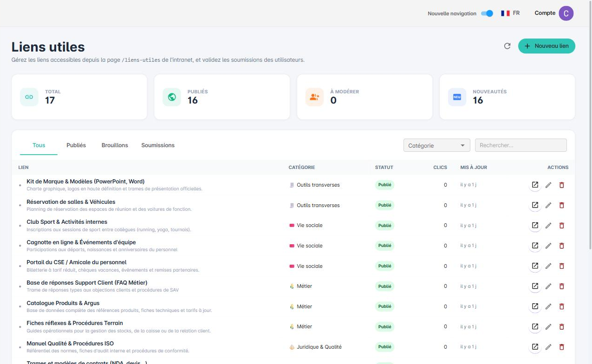Open external link for Portail du CSE row

[535, 266]
